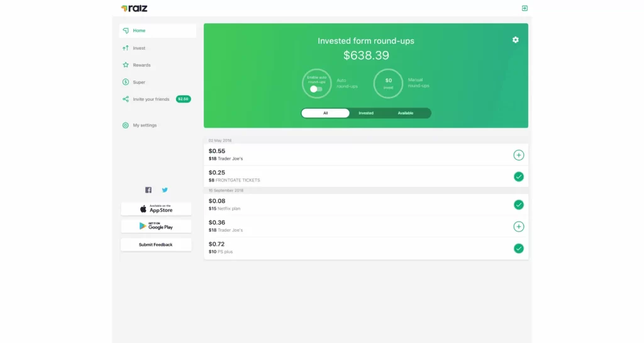The width and height of the screenshot is (644, 343).
Task: Click the App Store download button
Action: (156, 209)
